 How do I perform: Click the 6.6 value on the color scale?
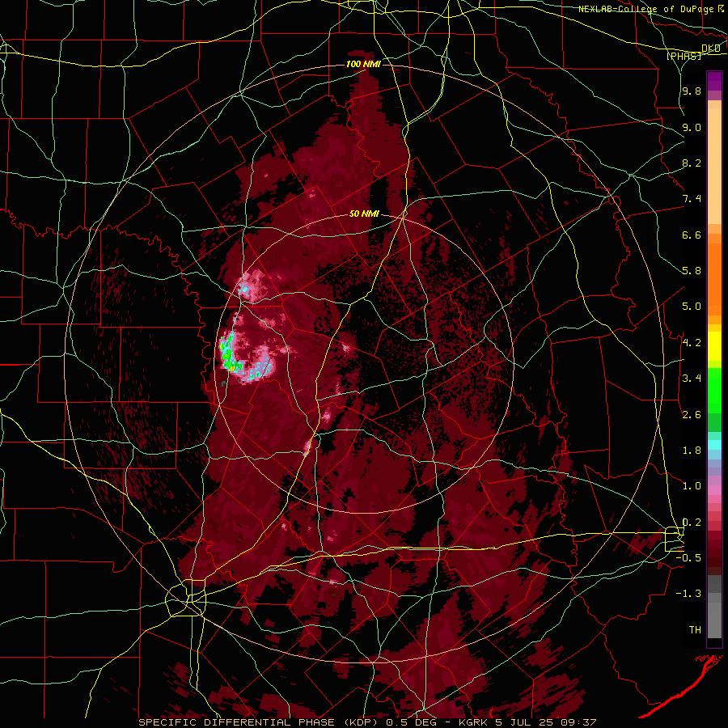pos(692,235)
